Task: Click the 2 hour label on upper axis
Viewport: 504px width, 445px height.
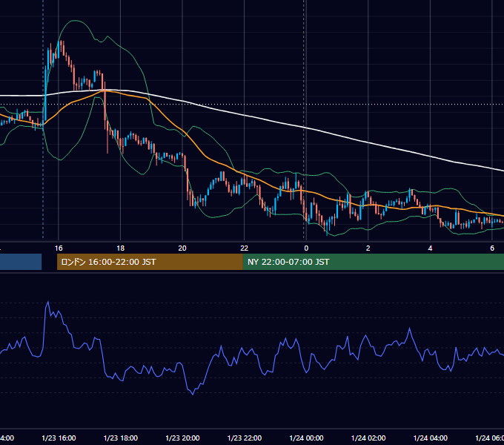Action: click(x=368, y=248)
